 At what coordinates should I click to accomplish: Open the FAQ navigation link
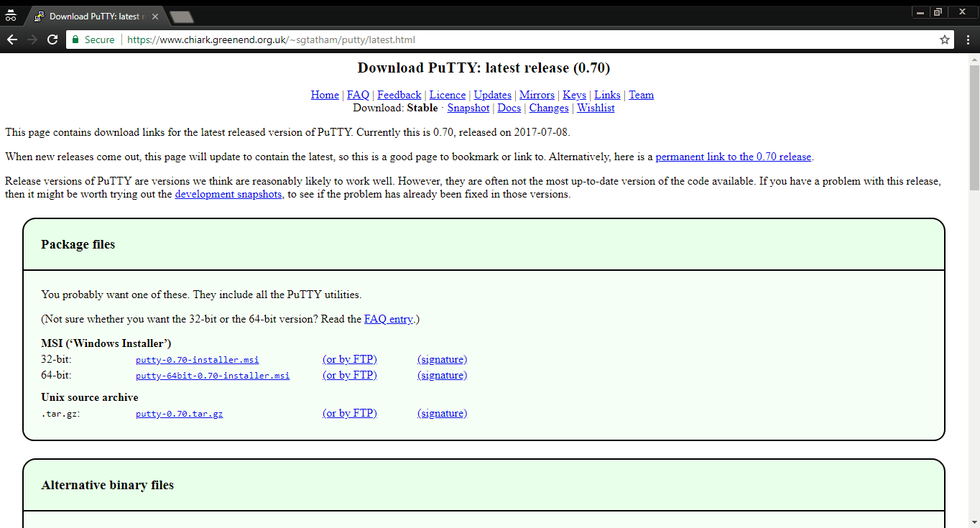(x=358, y=95)
